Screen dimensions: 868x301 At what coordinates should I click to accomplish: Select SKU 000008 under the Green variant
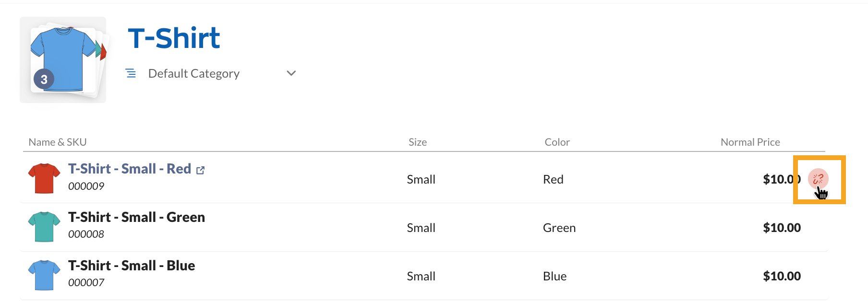pos(87,234)
